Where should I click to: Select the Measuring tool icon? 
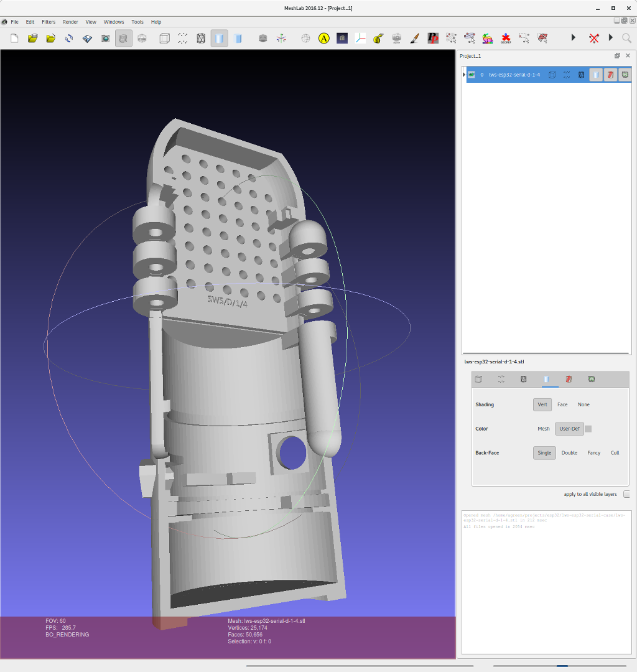click(378, 39)
